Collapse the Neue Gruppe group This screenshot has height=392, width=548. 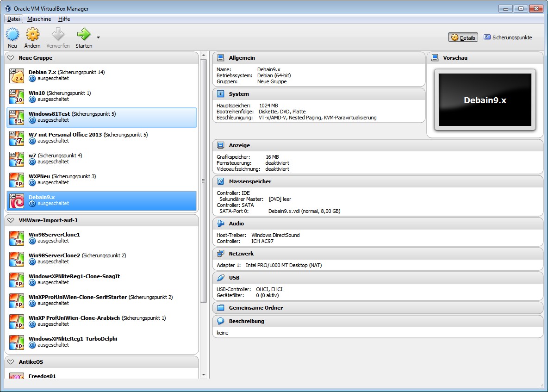pyautogui.click(x=11, y=58)
